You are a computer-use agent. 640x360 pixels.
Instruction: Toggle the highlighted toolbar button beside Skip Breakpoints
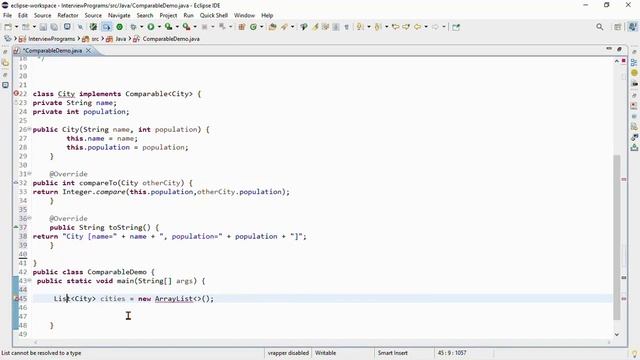point(107,27)
